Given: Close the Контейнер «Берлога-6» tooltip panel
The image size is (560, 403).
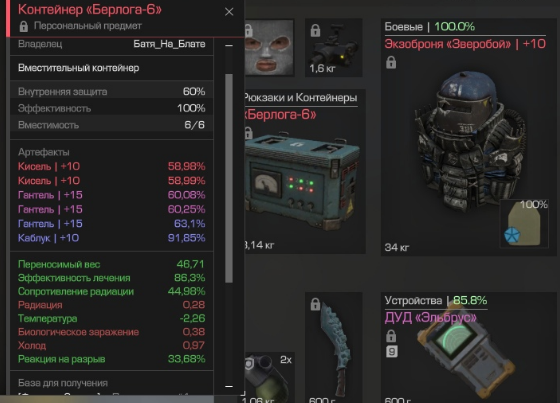Looking at the screenshot, I should point(229,12).
